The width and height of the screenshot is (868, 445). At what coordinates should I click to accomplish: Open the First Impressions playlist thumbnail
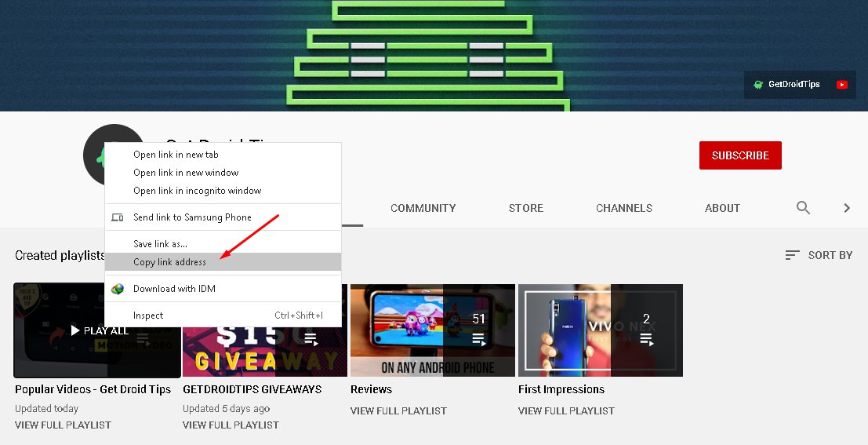(x=600, y=330)
